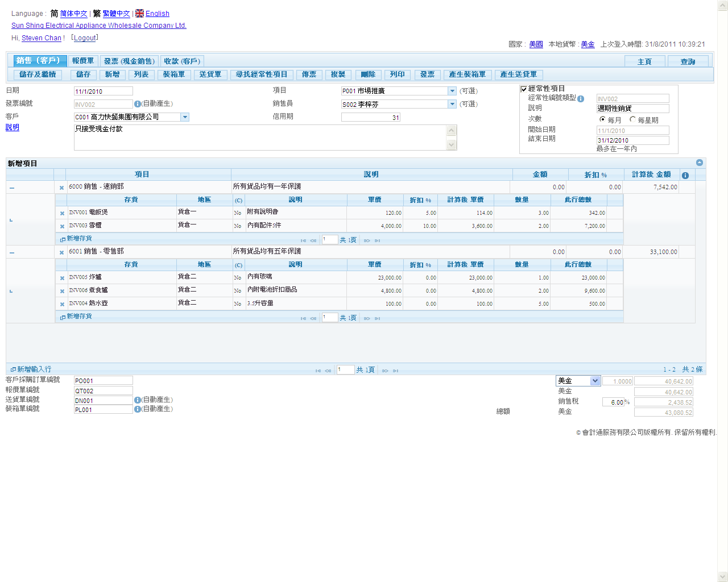The height and width of the screenshot is (582, 728).
Task: Open the 收款 (客戶) tab
Action: click(181, 61)
